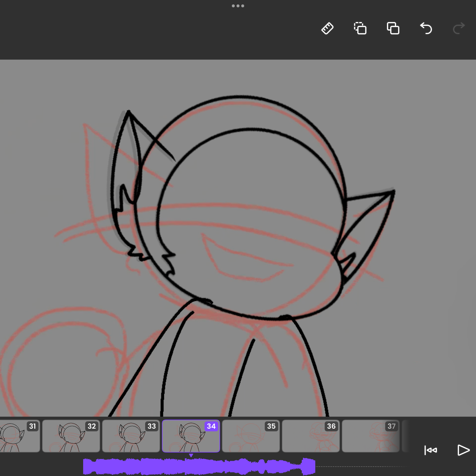Tap the frame 34 number badge

pos(211,426)
